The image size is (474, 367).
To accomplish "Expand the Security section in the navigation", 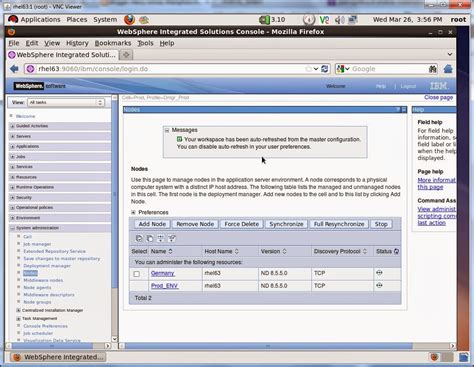I will 12,198.
